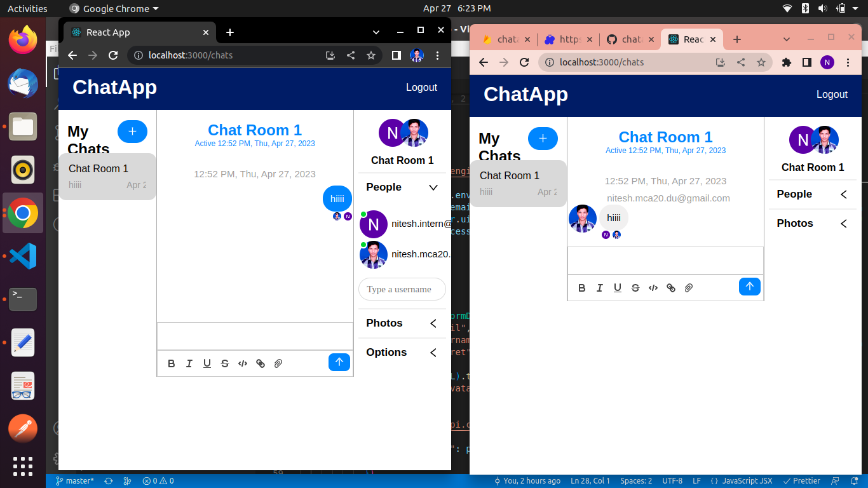This screenshot has height=488, width=868.
Task: Open Chrome menu in left window
Action: tap(437, 55)
